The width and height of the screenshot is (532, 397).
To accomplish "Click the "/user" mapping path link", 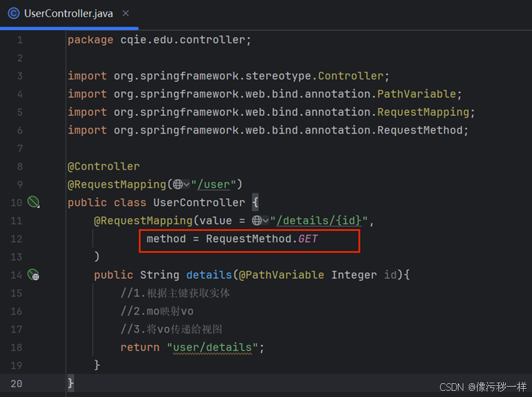I will click(213, 184).
